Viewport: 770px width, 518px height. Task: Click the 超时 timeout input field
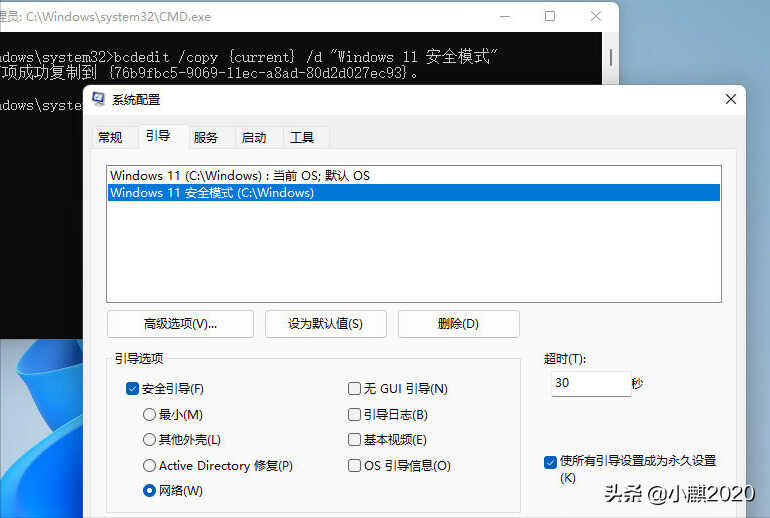[589, 383]
